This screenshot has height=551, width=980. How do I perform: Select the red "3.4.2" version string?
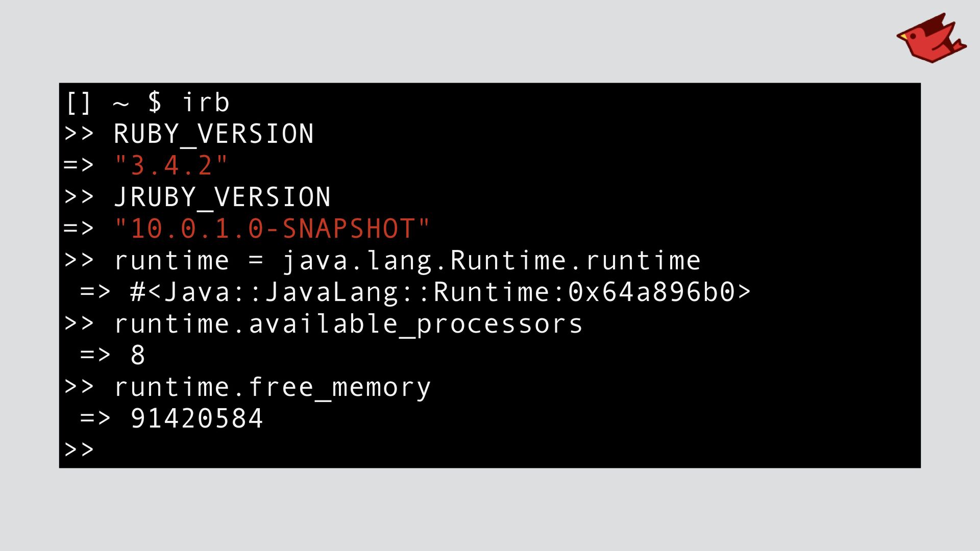(x=171, y=166)
